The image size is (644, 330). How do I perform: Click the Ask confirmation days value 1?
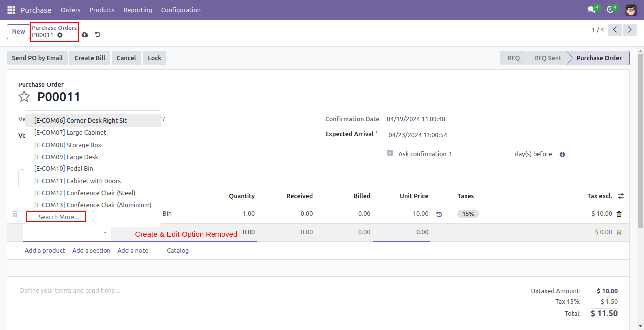451,154
